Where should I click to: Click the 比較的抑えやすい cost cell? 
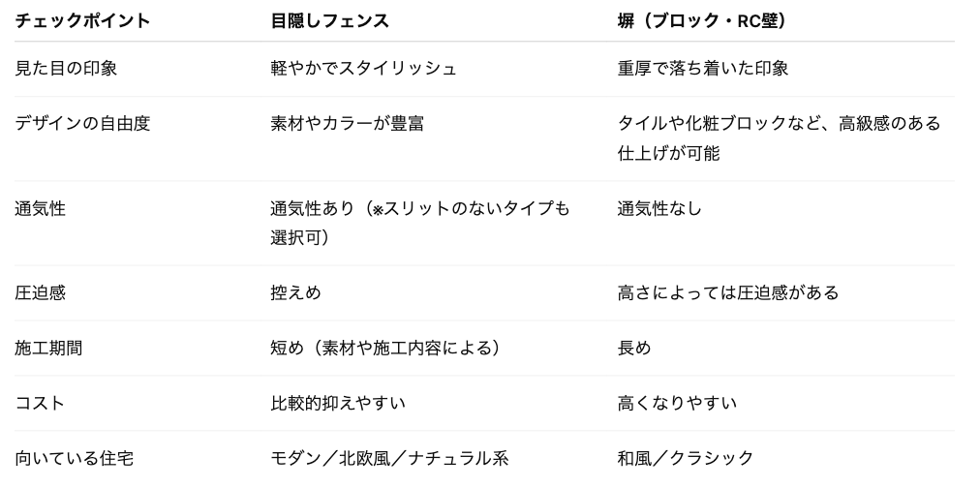[x=338, y=403]
